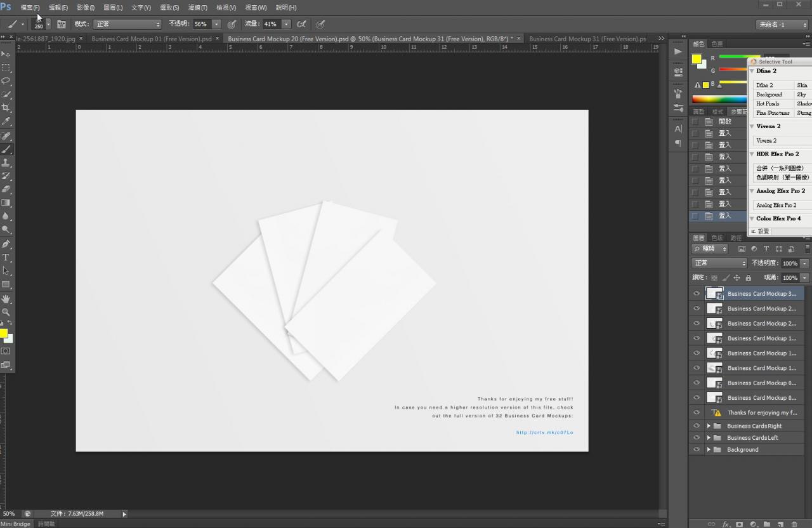Open the layer opacity dropdown arrow
The height and width of the screenshot is (528, 812).
(x=805, y=263)
